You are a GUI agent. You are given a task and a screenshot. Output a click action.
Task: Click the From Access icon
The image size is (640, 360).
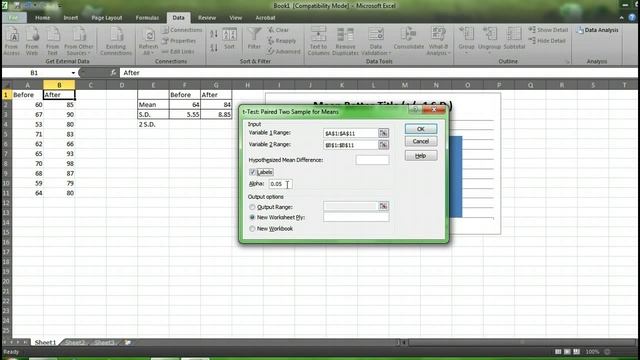[x=12, y=41]
